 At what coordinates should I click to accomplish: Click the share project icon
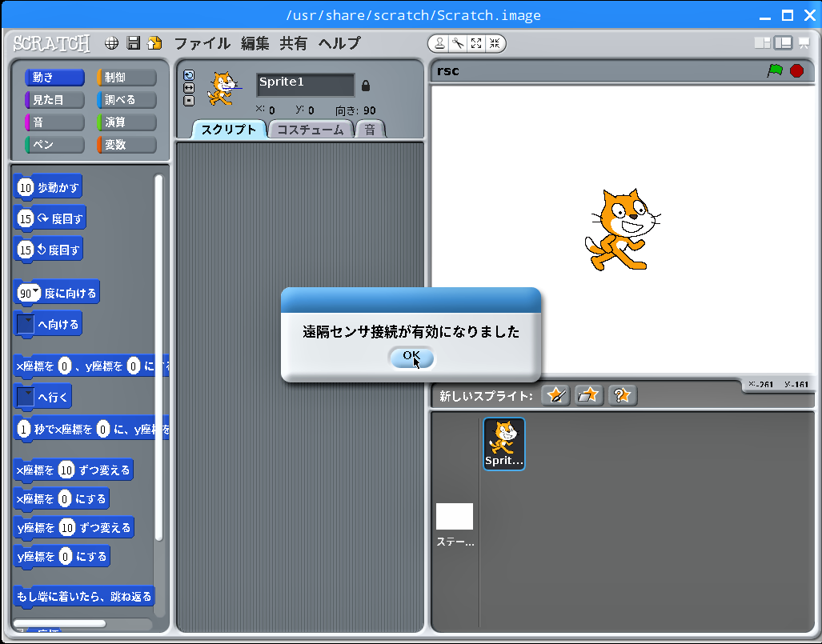click(x=154, y=43)
